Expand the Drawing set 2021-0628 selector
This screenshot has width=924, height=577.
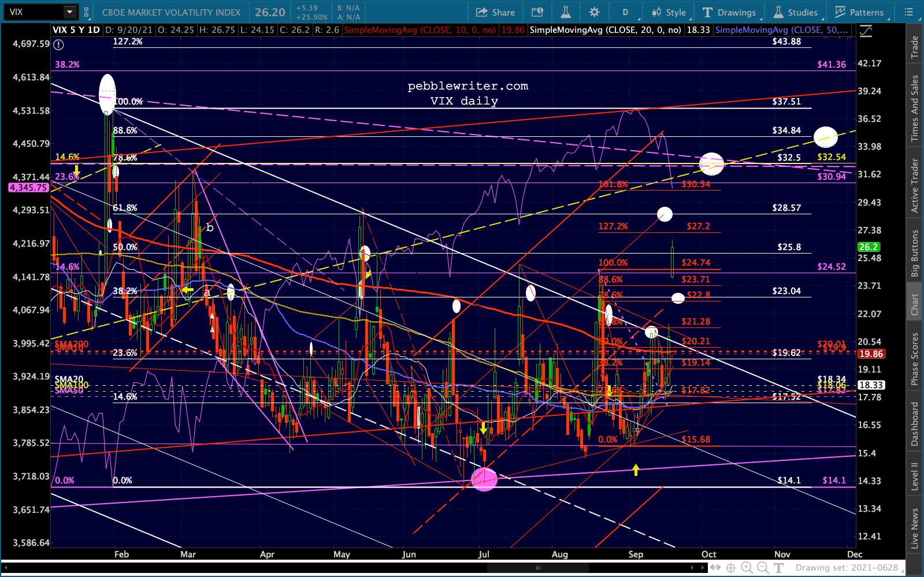847,568
